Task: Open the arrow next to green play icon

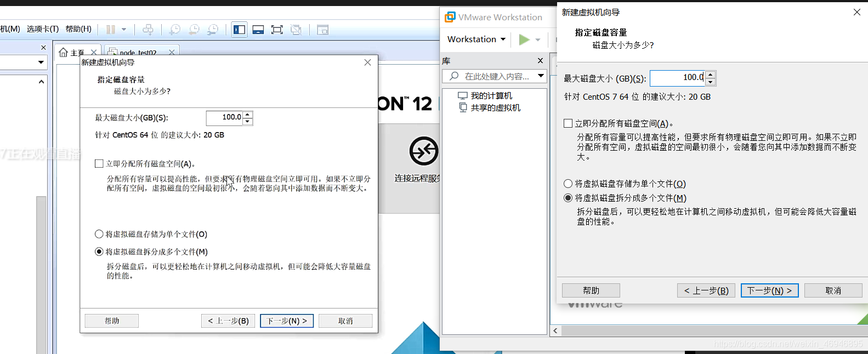Action: coord(538,39)
